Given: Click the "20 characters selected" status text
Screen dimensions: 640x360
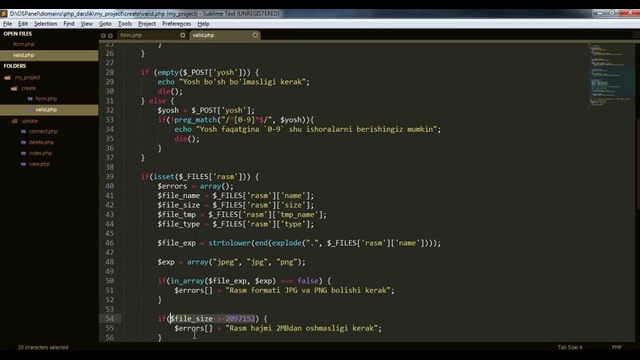Looking at the screenshot, I should pyautogui.click(x=43, y=347).
